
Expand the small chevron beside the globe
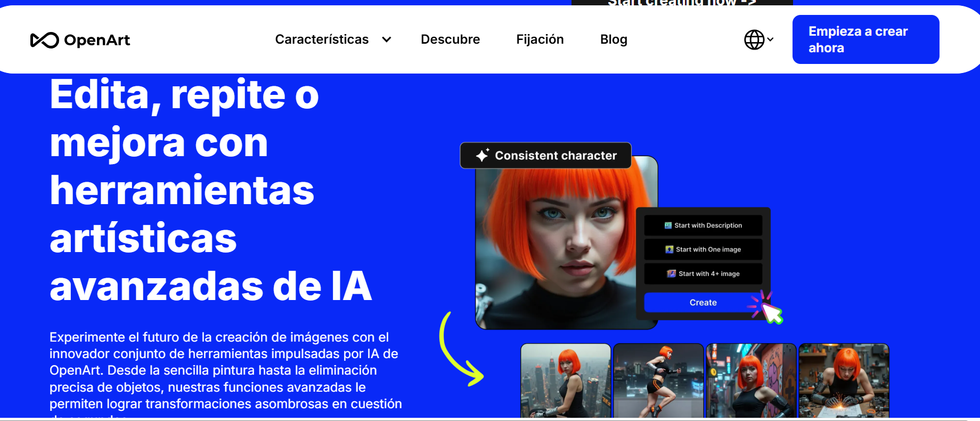(770, 39)
